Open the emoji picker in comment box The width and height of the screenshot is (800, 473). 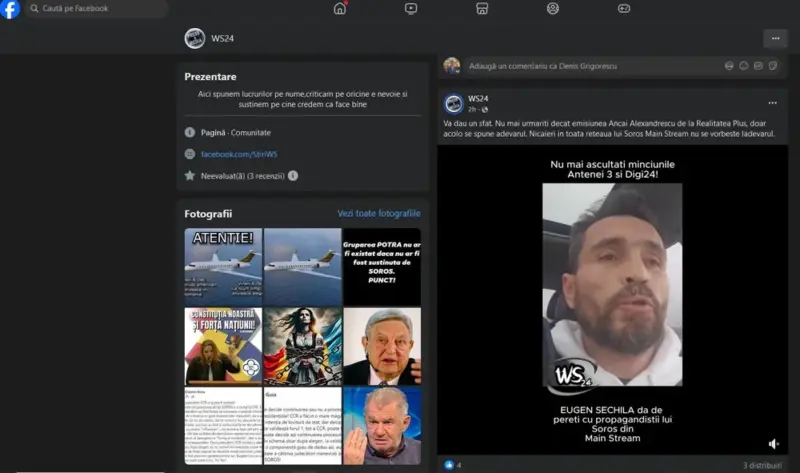click(x=744, y=66)
